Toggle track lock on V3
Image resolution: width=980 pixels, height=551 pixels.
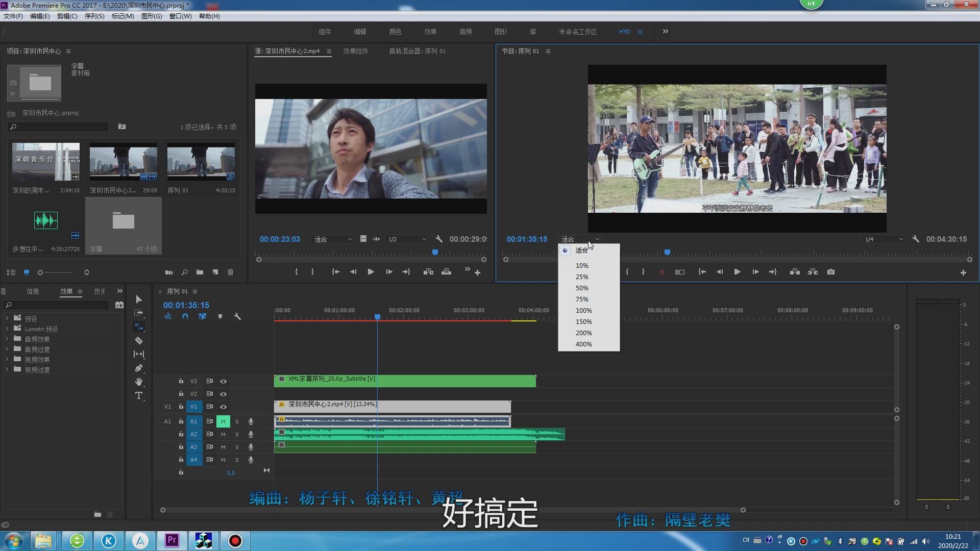click(181, 381)
